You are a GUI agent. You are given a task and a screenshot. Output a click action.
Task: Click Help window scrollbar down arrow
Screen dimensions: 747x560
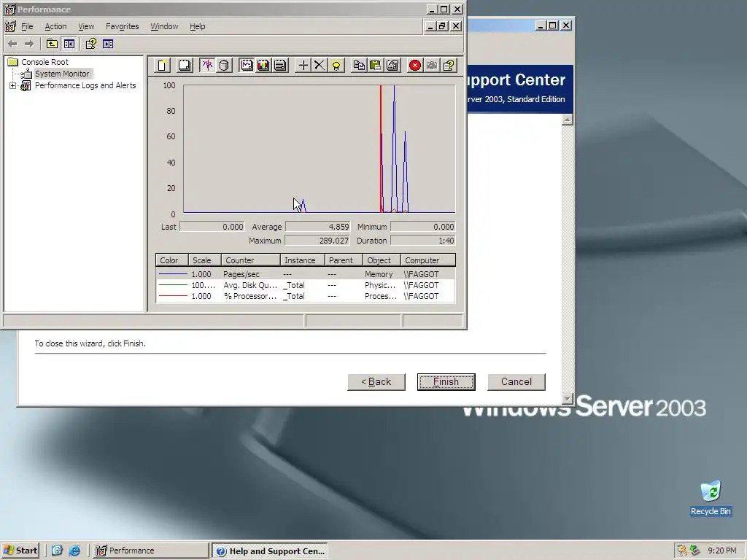click(x=567, y=399)
